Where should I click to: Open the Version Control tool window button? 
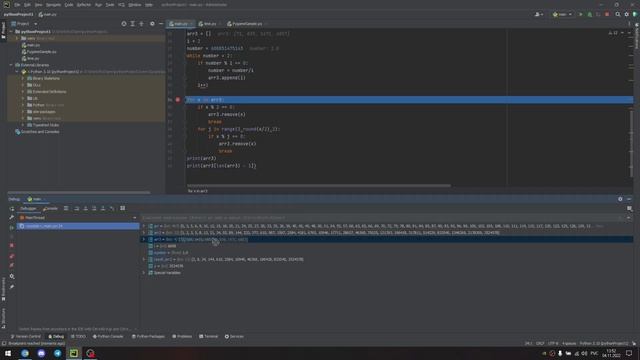[26, 337]
